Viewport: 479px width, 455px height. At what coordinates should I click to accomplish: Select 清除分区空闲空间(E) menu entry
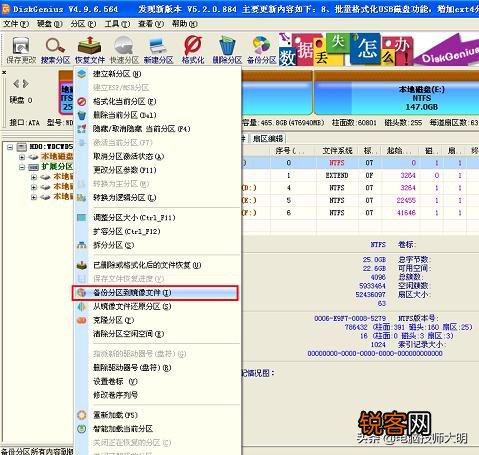tap(157, 334)
